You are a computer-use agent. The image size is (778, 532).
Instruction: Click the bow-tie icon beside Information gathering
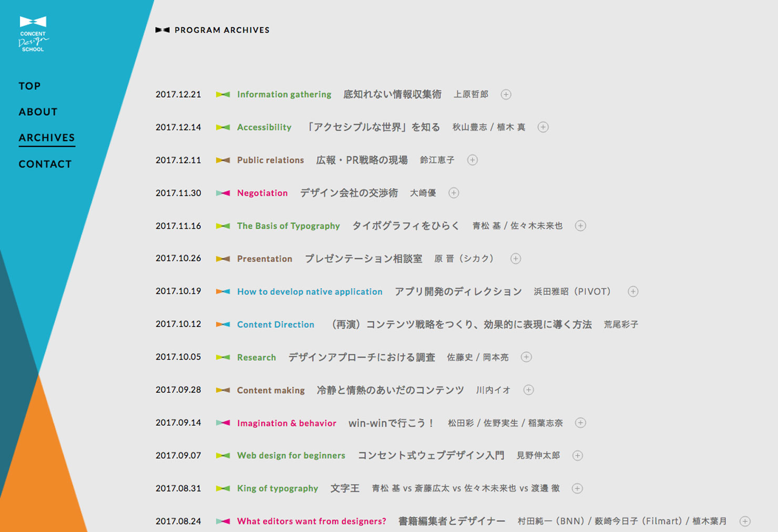coord(223,95)
